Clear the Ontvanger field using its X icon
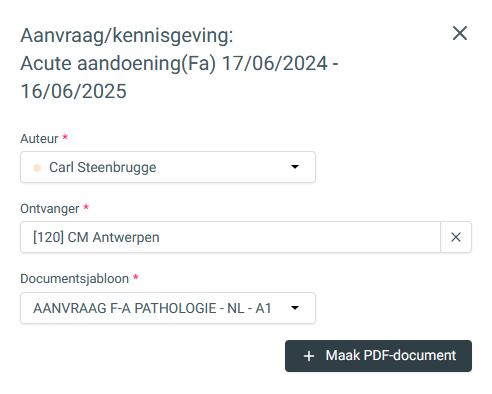 click(456, 237)
